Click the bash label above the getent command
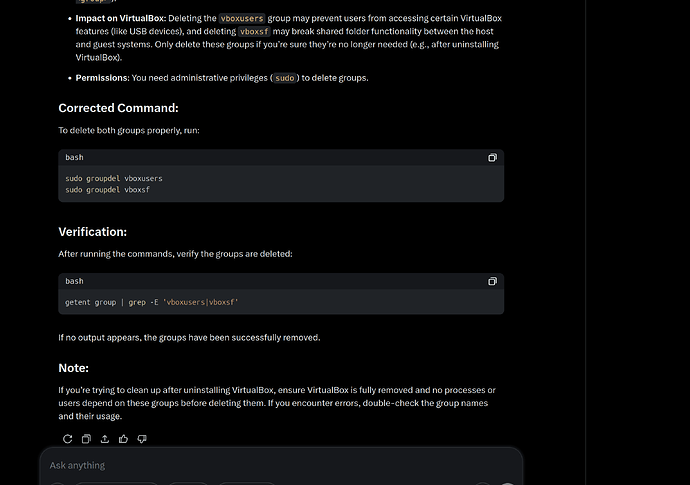Screen dimensions: 690x485 tap(75, 282)
